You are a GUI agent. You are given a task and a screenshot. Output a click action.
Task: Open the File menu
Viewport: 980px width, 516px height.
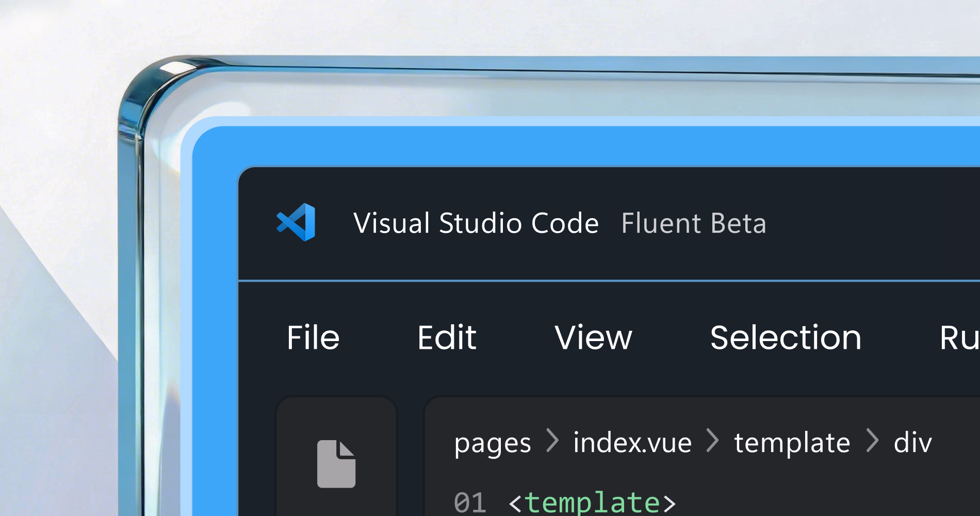pos(313,338)
